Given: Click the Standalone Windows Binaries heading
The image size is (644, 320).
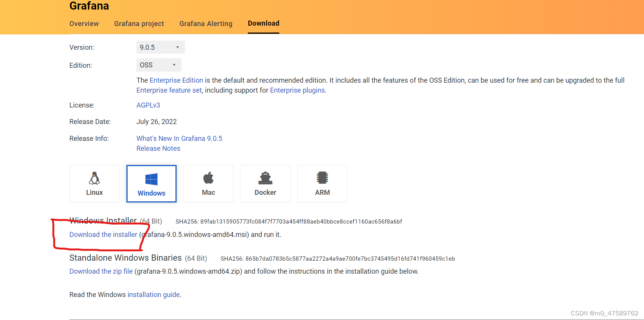Looking at the screenshot, I should tap(125, 258).
